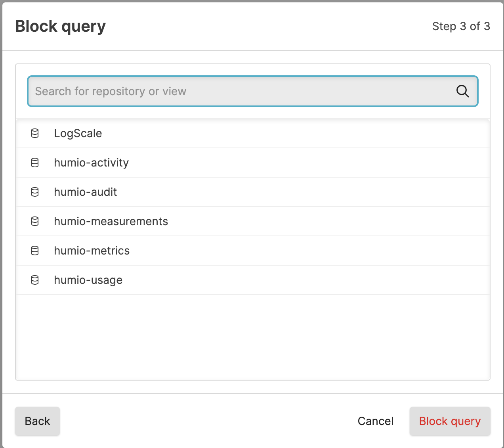Choose the humio-metrics repository
The height and width of the screenshot is (448, 504).
[x=92, y=251]
